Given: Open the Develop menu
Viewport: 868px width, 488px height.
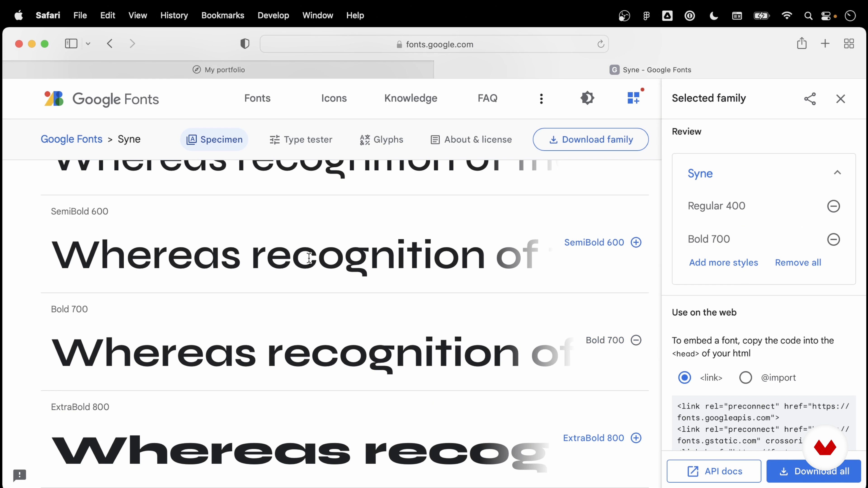Looking at the screenshot, I should [273, 16].
